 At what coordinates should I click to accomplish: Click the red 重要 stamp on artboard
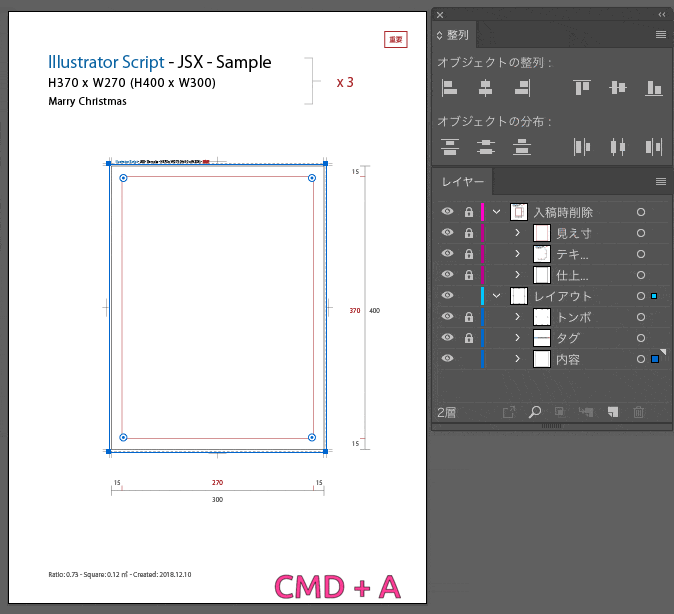coord(395,40)
